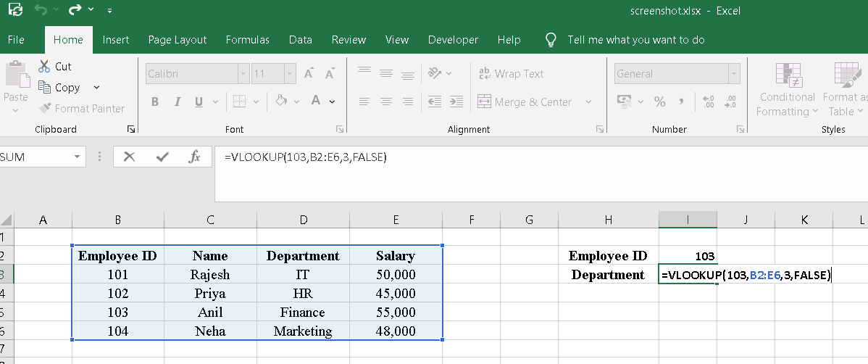Click Cancel X in the formula bar
This screenshot has height=364, width=868.
129,157
